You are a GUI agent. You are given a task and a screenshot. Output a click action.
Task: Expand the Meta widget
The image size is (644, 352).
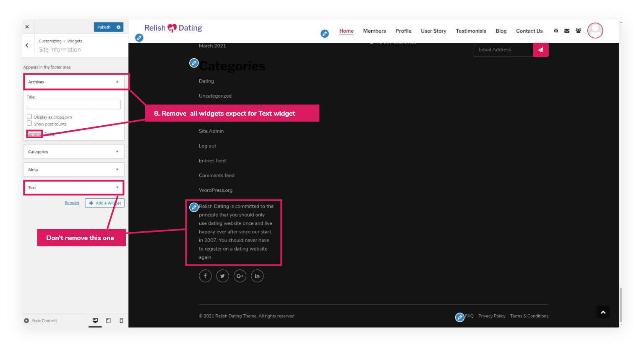click(x=74, y=170)
